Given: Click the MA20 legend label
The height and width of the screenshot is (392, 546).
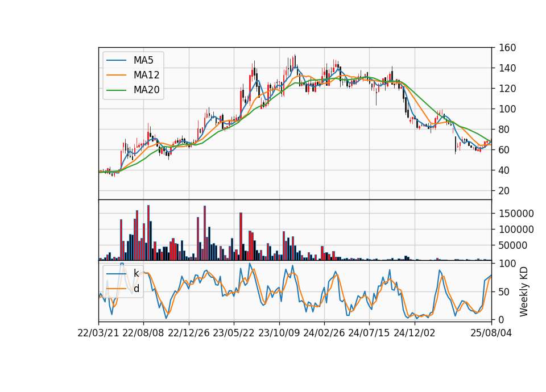Looking at the screenshot, I should [146, 90].
